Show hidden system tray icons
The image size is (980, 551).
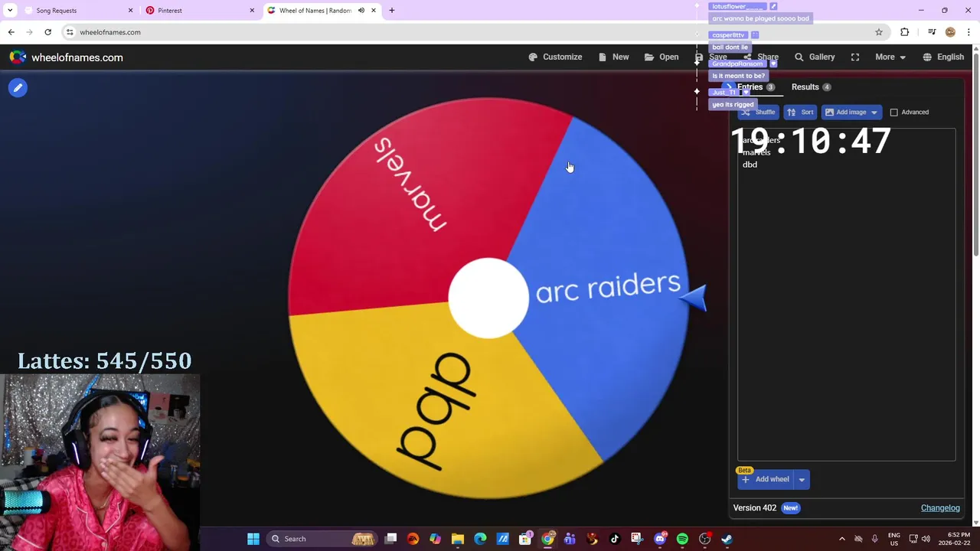click(x=841, y=539)
